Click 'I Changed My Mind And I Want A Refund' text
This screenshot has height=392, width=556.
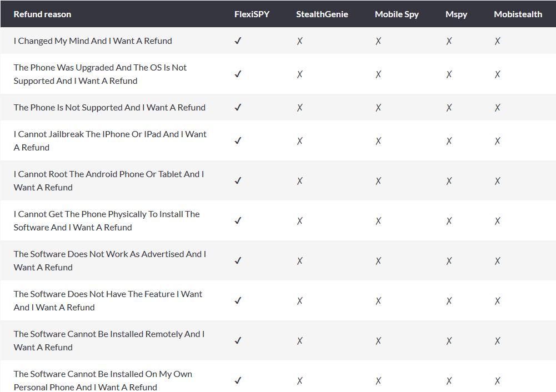[93, 41]
